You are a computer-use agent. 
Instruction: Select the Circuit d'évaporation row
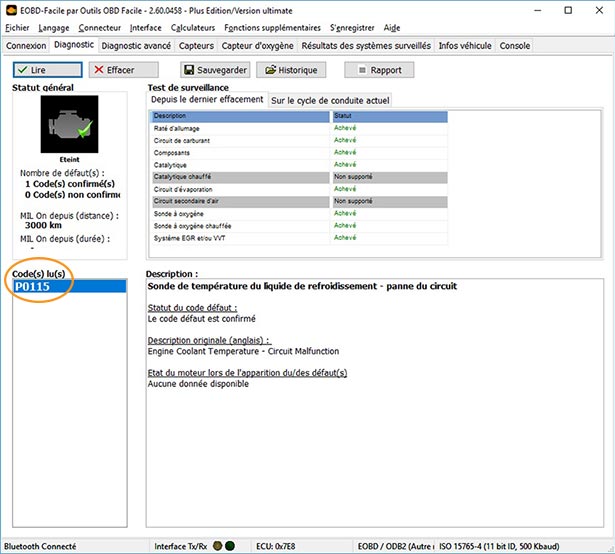pos(300,189)
